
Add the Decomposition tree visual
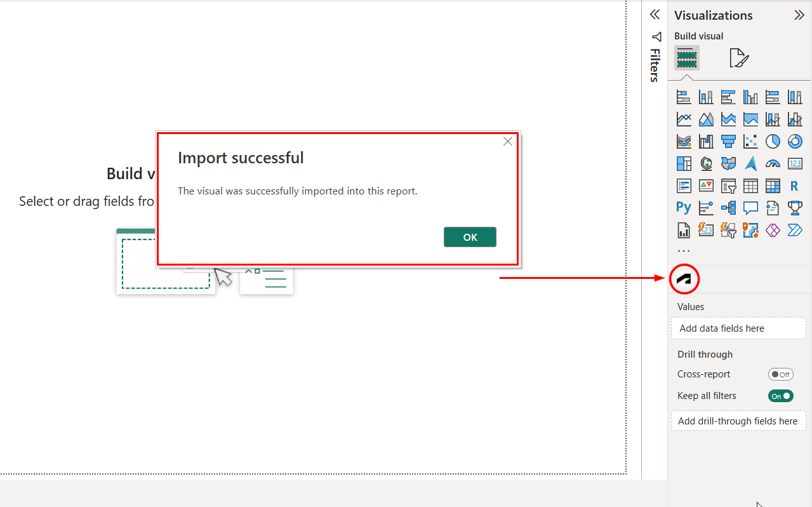[728, 208]
